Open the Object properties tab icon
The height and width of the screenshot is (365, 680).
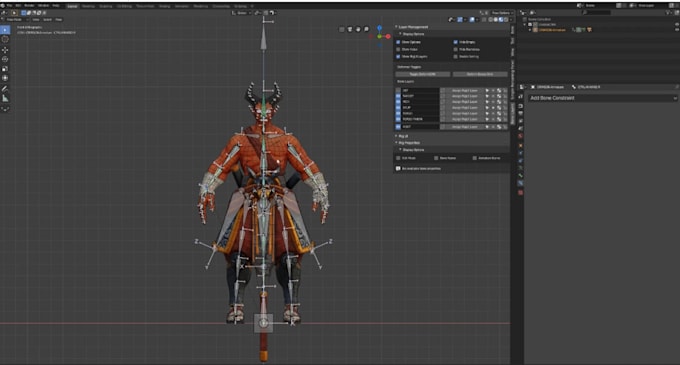(x=520, y=145)
